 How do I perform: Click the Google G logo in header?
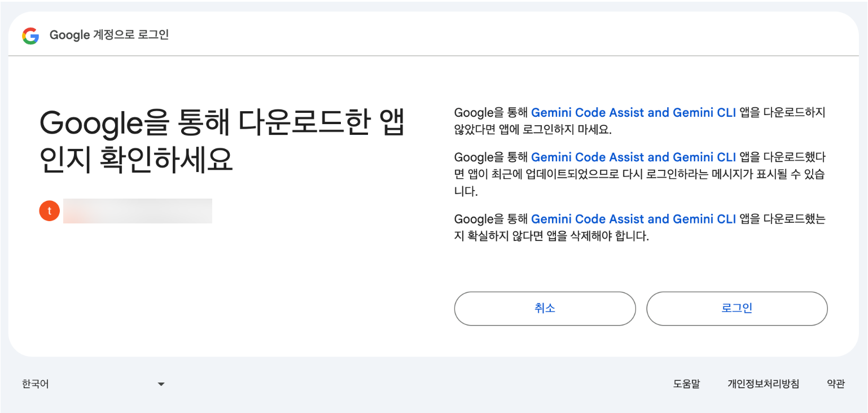tap(30, 36)
